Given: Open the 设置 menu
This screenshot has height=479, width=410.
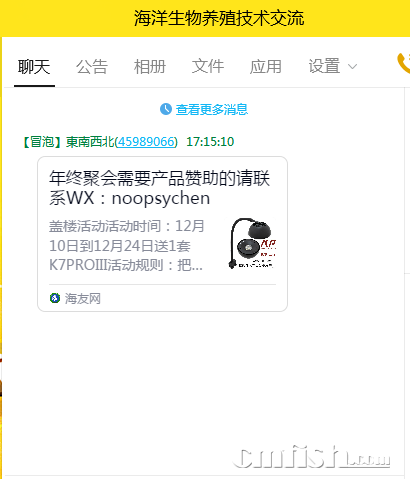Looking at the screenshot, I should [x=324, y=66].
